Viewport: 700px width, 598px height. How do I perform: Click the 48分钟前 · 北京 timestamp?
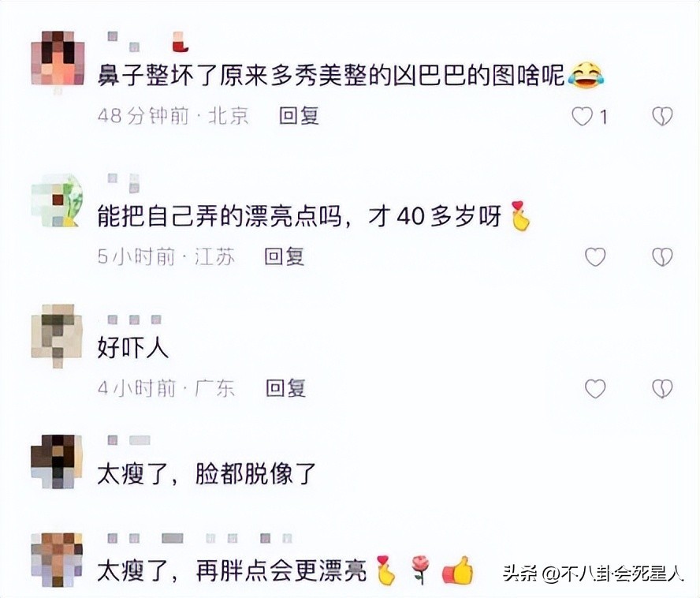(x=173, y=116)
